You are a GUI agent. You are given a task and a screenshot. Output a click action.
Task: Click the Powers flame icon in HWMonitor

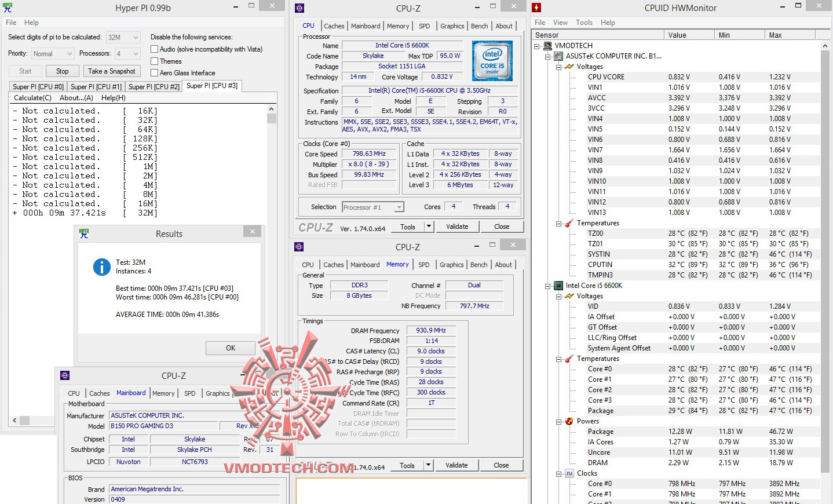569,421
